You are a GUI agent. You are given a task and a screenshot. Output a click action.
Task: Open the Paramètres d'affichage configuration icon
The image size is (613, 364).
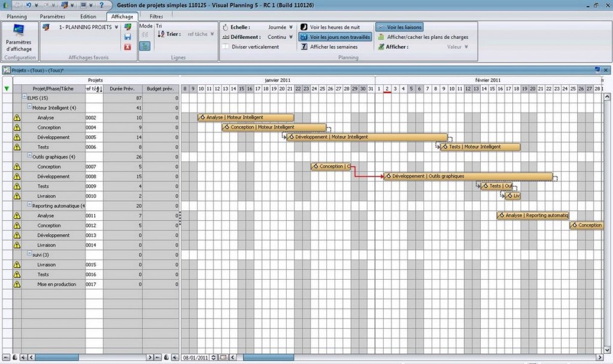19,38
